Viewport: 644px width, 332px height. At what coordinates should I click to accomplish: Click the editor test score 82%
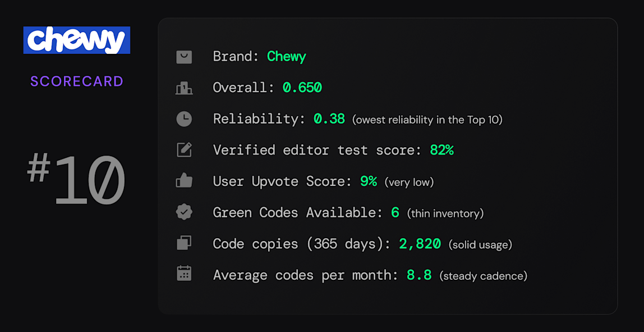(x=441, y=150)
